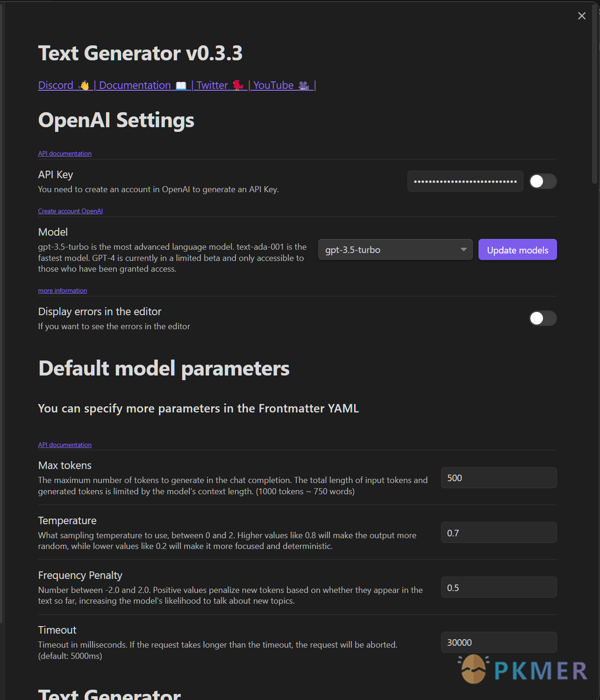Open the Discord link
The height and width of the screenshot is (700, 600).
[x=64, y=85]
